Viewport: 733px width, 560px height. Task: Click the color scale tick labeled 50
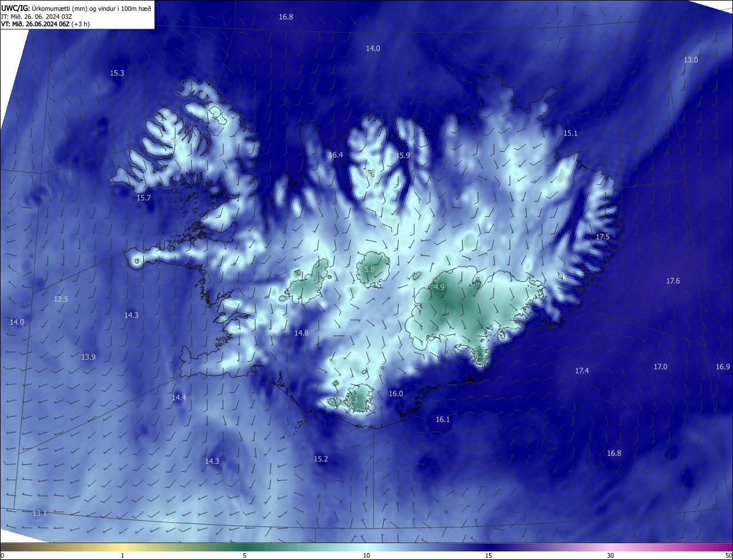[x=728, y=555]
